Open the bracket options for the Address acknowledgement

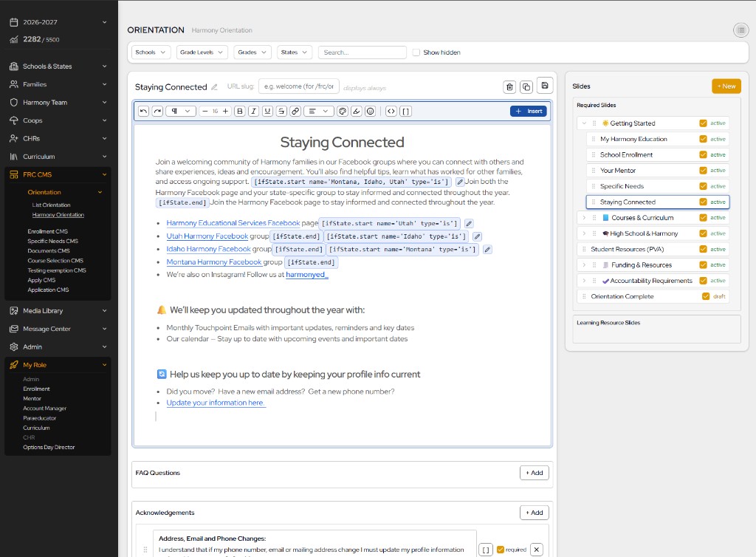click(x=486, y=550)
